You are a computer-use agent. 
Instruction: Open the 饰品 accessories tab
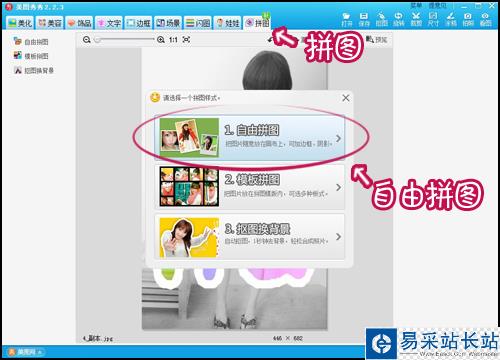click(x=79, y=23)
